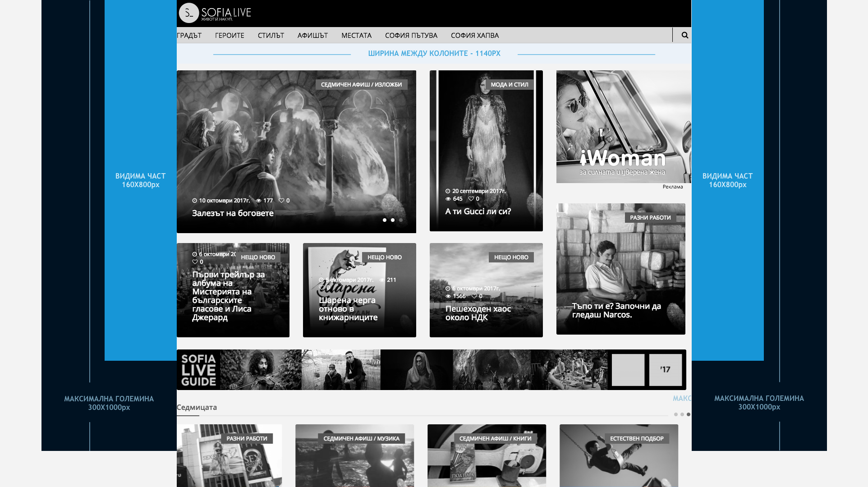The height and width of the screenshot is (487, 868).
Task: Click the clock icon next to 10 октомври 2017г.
Action: pyautogui.click(x=195, y=201)
